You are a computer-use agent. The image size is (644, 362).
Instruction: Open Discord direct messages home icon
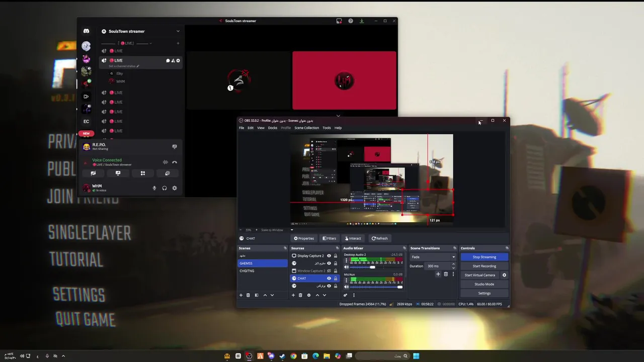(86, 31)
